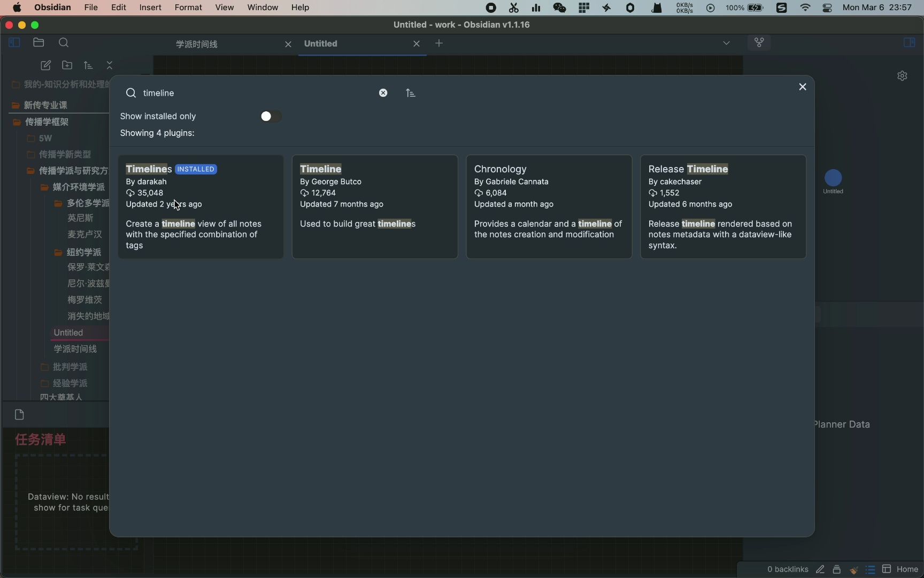Viewport: 924px width, 578px height.
Task: Open the Wi-Fi status menu
Action: point(805,8)
